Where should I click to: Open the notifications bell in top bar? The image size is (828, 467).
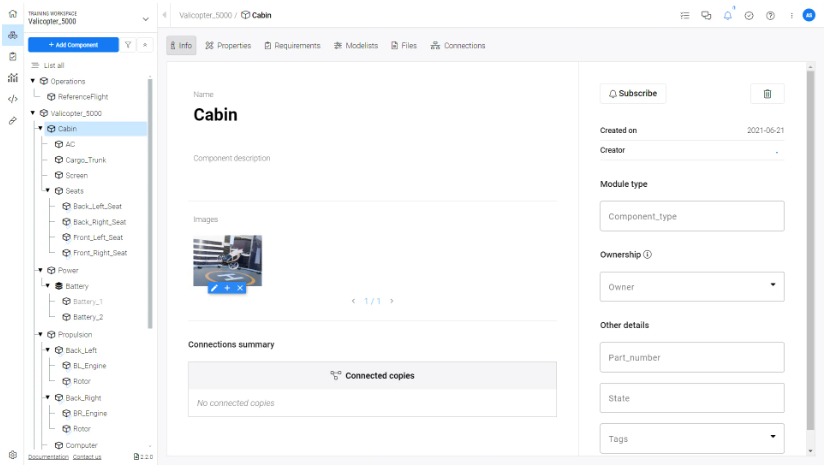coord(728,15)
